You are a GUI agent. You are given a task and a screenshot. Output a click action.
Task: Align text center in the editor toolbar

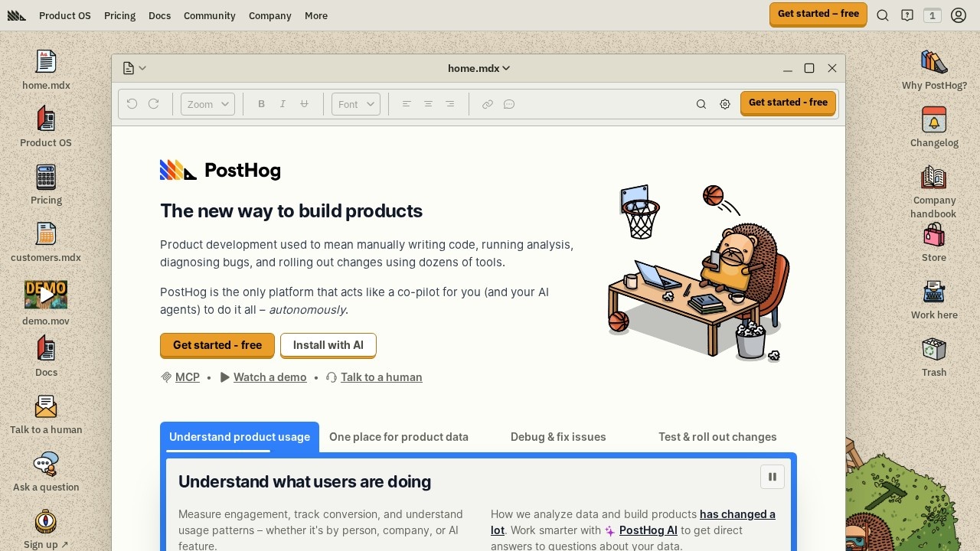point(428,103)
